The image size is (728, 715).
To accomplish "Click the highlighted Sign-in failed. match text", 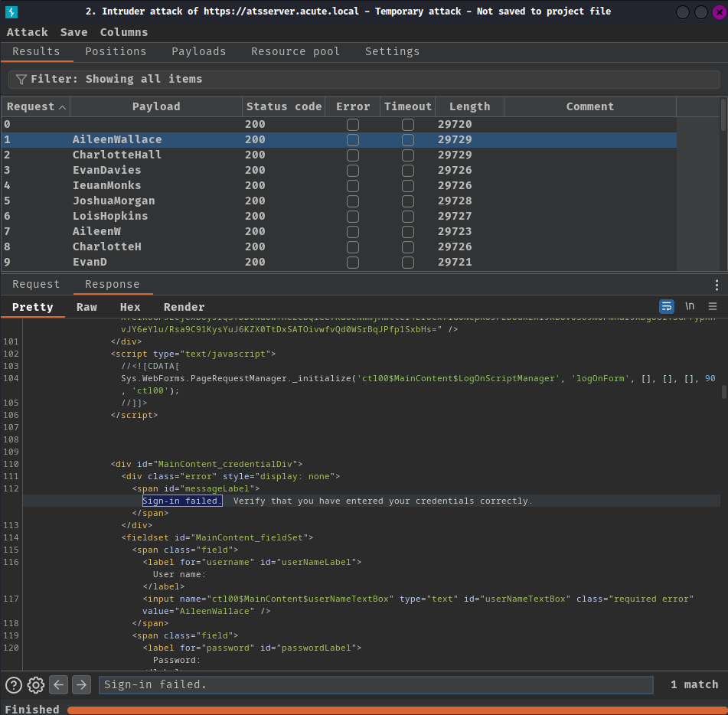I will (182, 501).
